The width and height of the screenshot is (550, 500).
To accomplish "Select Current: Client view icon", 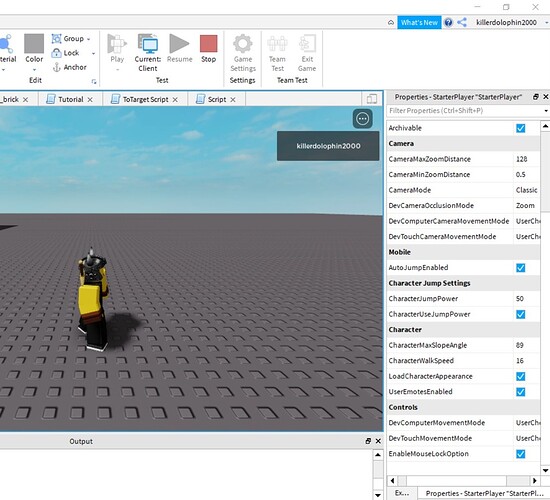I will [148, 44].
